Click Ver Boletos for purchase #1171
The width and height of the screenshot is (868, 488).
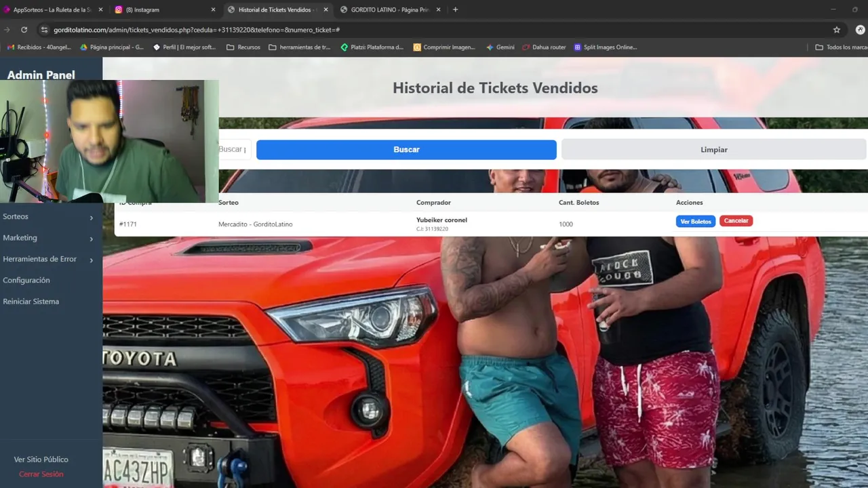click(x=696, y=222)
